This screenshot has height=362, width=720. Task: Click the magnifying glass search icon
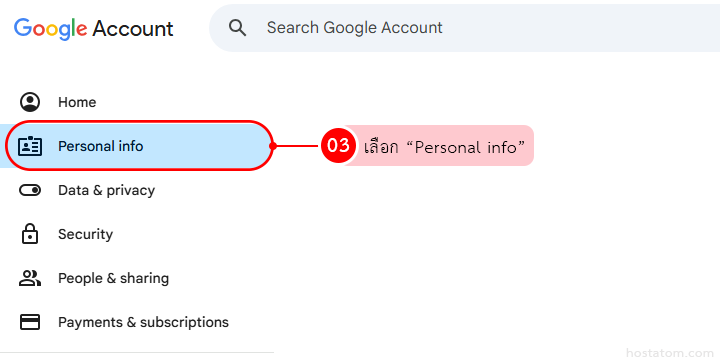237,28
